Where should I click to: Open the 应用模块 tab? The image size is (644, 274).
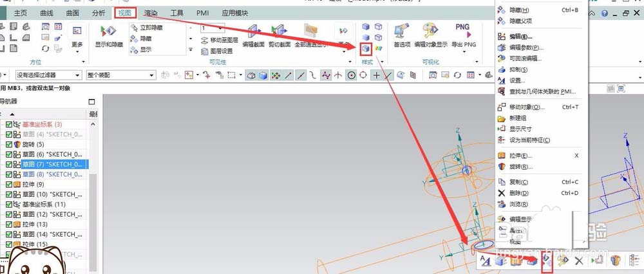[234, 13]
